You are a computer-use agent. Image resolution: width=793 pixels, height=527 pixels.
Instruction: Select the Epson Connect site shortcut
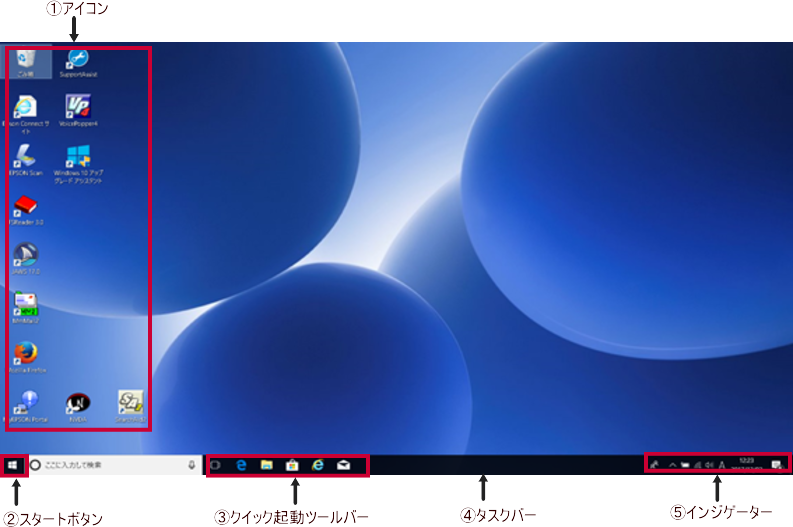(x=25, y=114)
